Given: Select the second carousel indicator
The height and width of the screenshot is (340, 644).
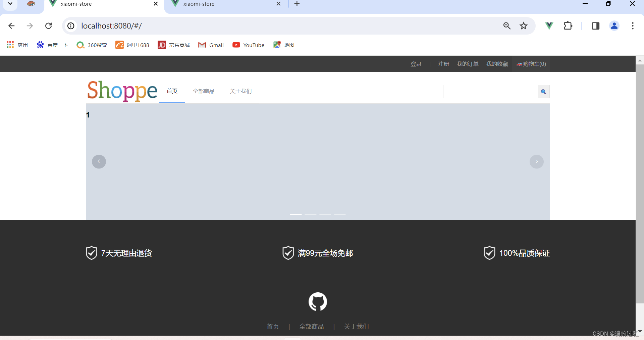Looking at the screenshot, I should tap(311, 214).
